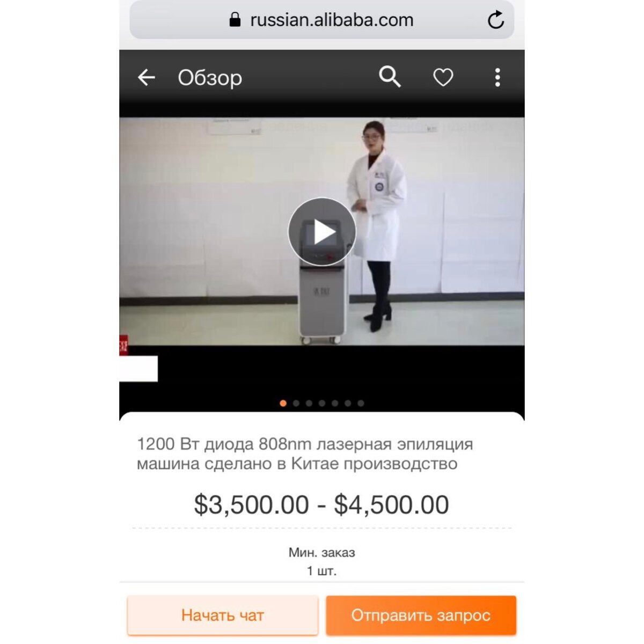Jump to the third carousel dot

pos(309,403)
